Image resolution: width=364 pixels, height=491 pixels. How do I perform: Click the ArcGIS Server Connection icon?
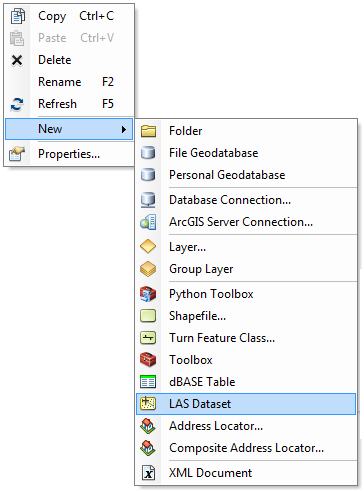point(148,222)
